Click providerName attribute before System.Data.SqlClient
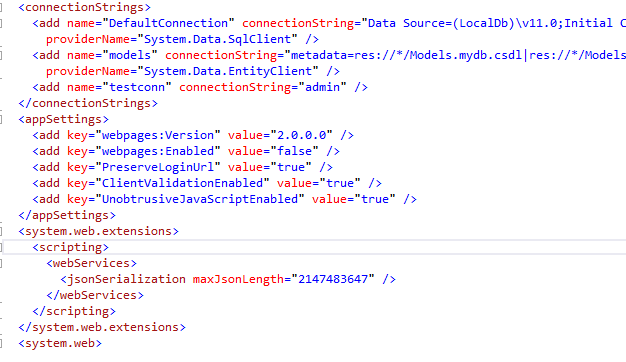Image resolution: width=626 pixels, height=362 pixels. [x=88, y=39]
